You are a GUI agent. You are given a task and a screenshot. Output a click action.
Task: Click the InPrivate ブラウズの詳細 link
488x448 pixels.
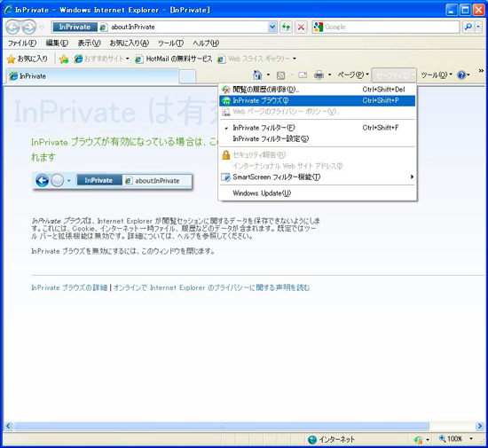pyautogui.click(x=69, y=287)
